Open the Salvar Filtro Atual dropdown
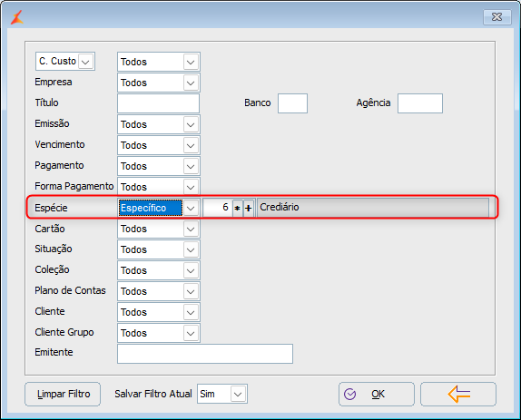This screenshot has height=420, width=521. coord(238,394)
